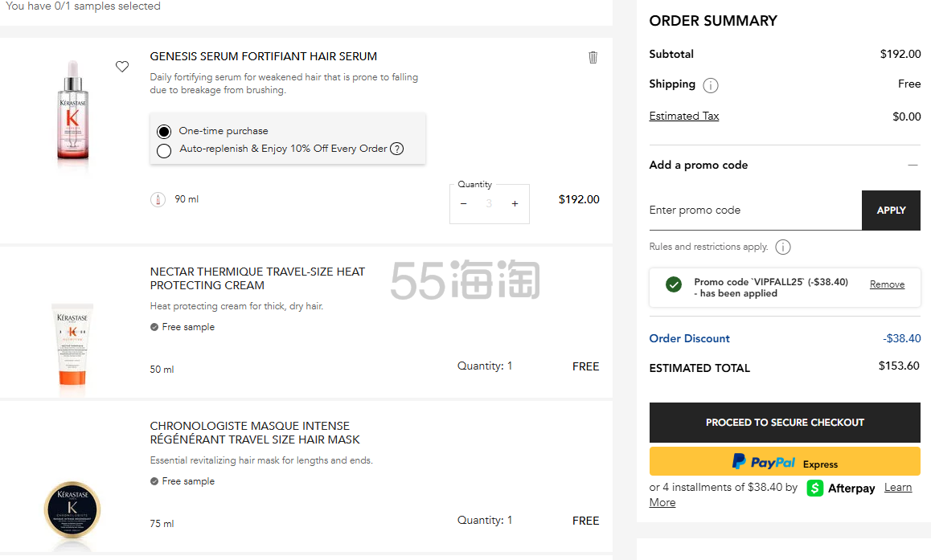Click green promo applied checkmark

pos(673,284)
